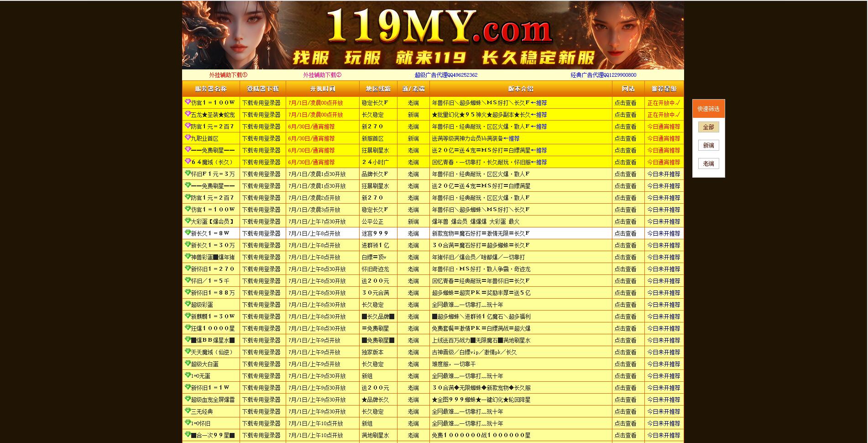
Task: Click 下载专用登录器 in the 仿官1＝１００W row
Action: pyautogui.click(x=262, y=103)
